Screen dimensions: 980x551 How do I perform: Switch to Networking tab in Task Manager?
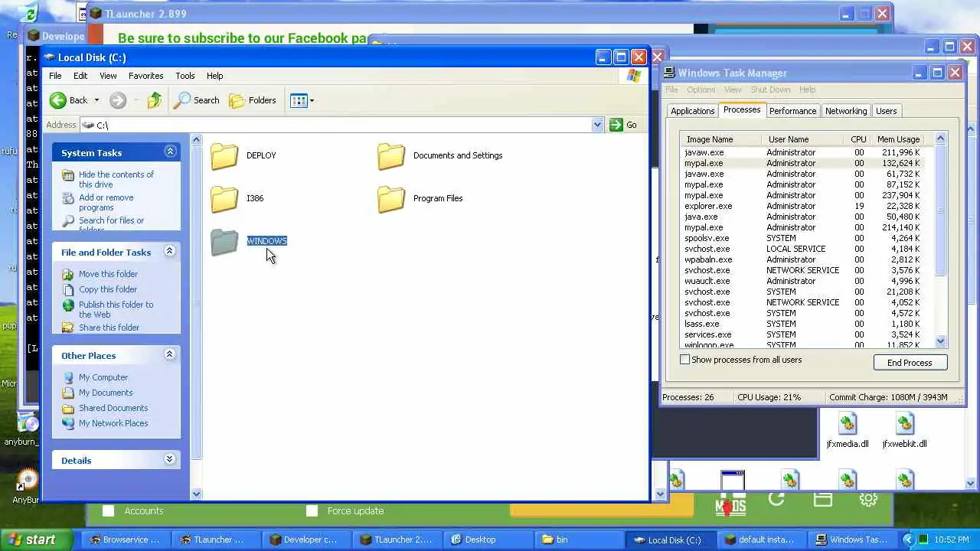click(846, 111)
